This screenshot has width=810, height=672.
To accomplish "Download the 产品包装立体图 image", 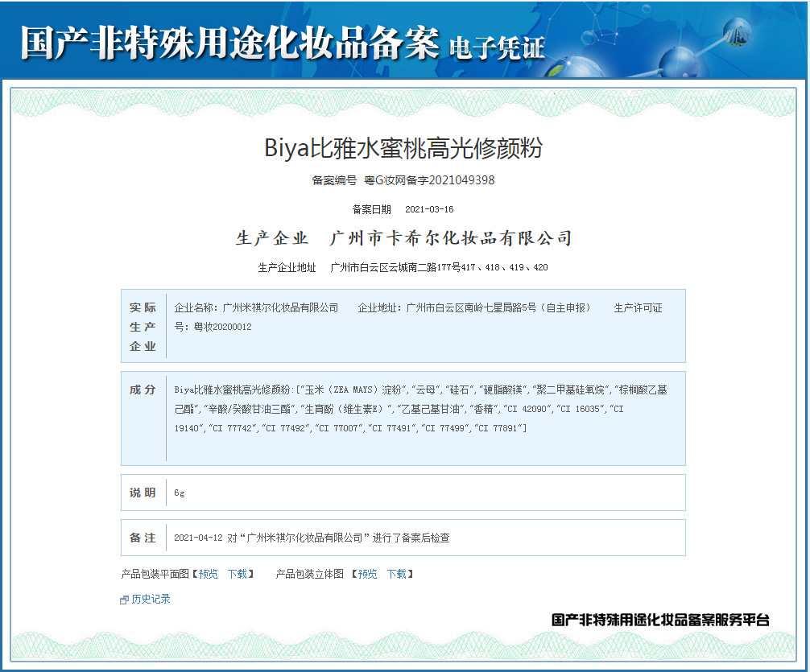I will 397,574.
